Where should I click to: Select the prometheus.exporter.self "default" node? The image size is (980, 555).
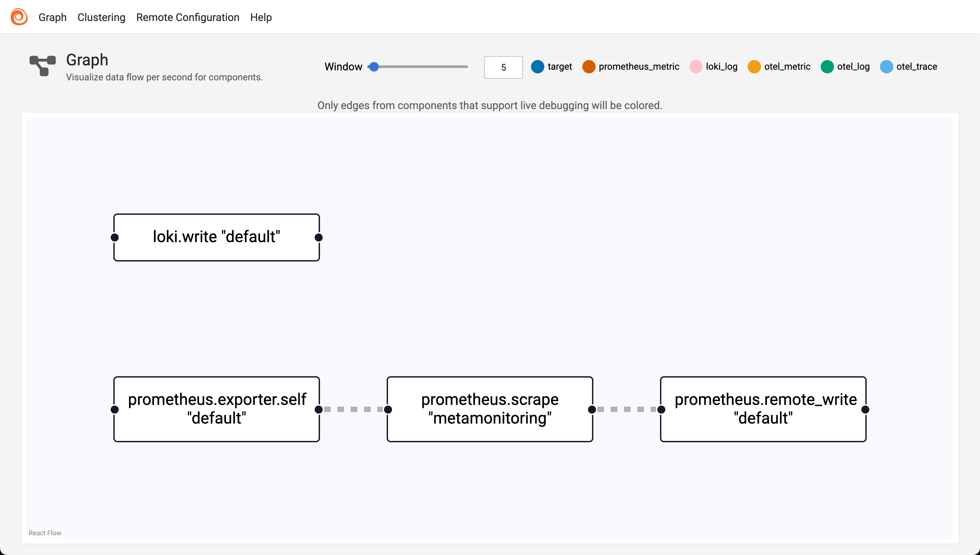[216, 409]
